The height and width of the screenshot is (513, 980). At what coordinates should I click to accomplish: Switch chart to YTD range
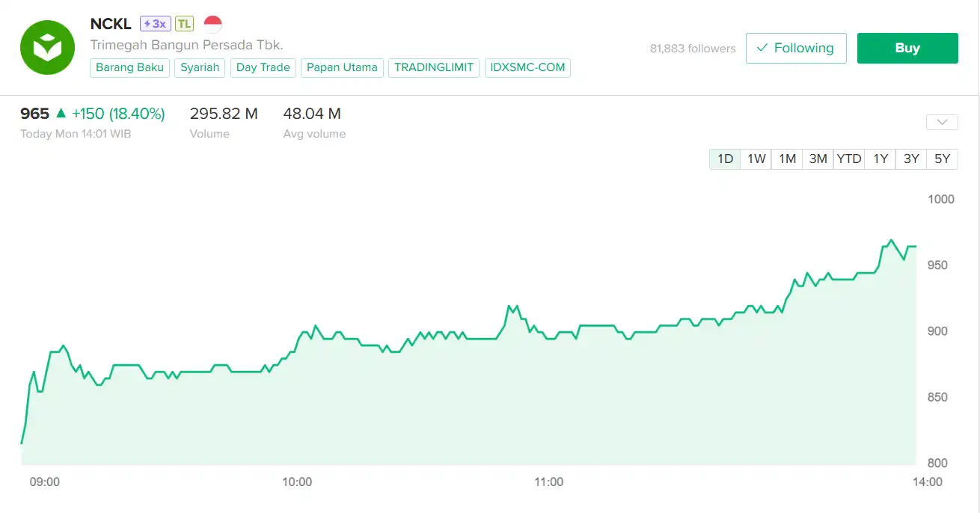click(849, 159)
